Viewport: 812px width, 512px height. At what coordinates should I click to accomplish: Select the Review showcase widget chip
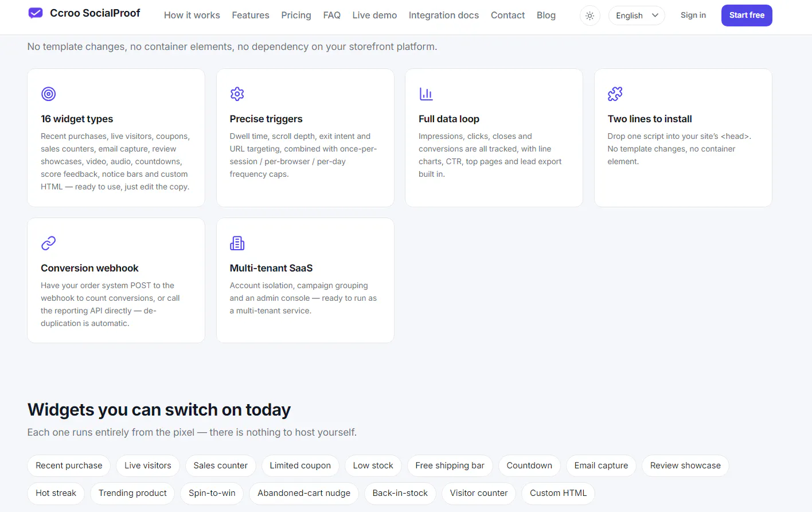(x=685, y=466)
